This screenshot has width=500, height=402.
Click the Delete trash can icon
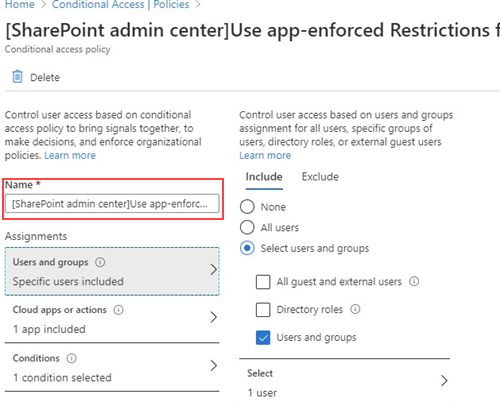17,77
